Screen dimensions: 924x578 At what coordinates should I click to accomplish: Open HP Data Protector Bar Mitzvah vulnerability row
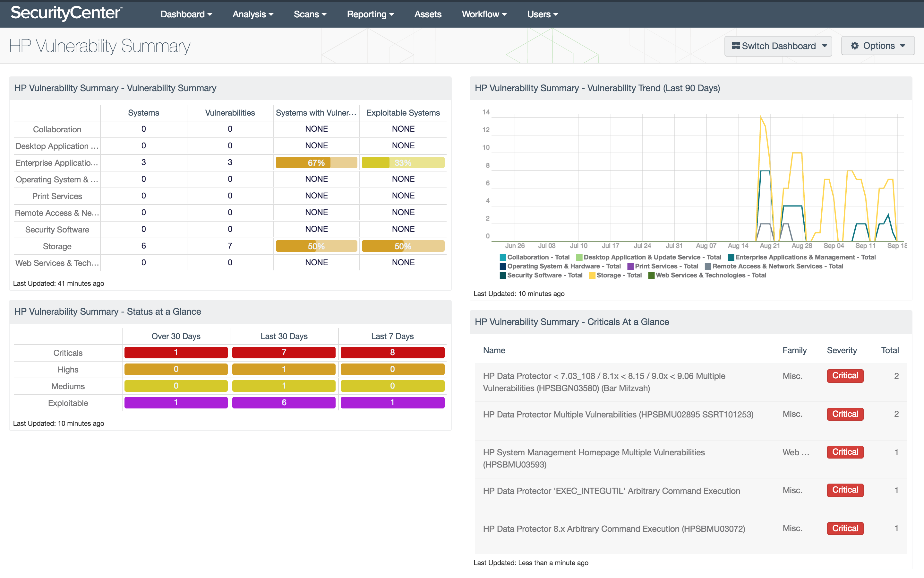pyautogui.click(x=691, y=382)
